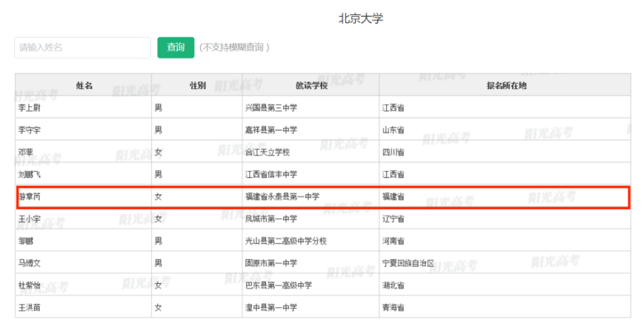Click the 北京大学 page title

click(x=361, y=19)
